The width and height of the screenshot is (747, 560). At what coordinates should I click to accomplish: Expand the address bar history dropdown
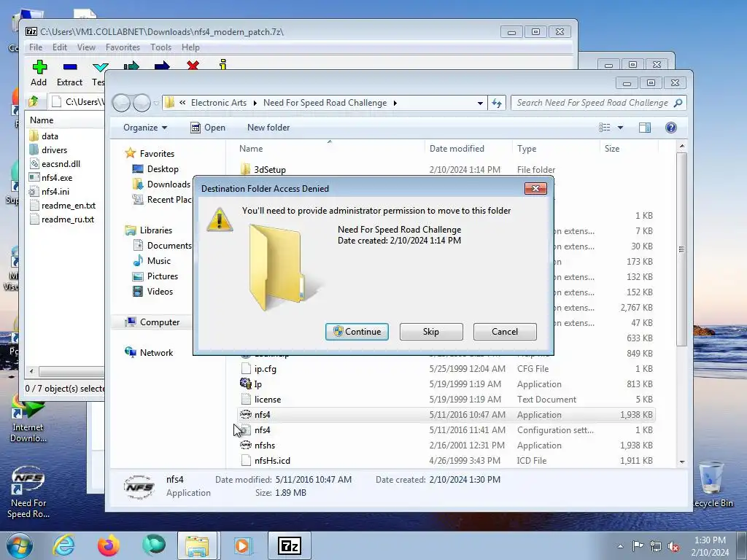tap(480, 103)
